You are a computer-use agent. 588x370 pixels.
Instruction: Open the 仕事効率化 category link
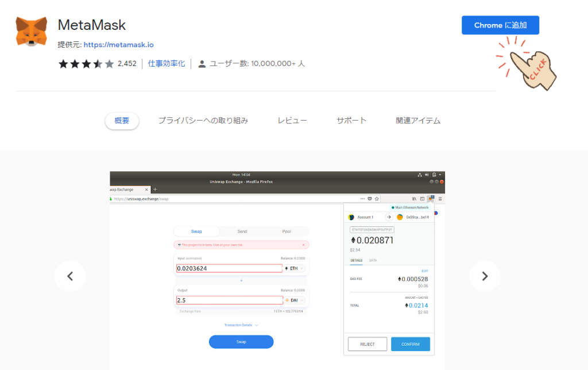point(167,64)
